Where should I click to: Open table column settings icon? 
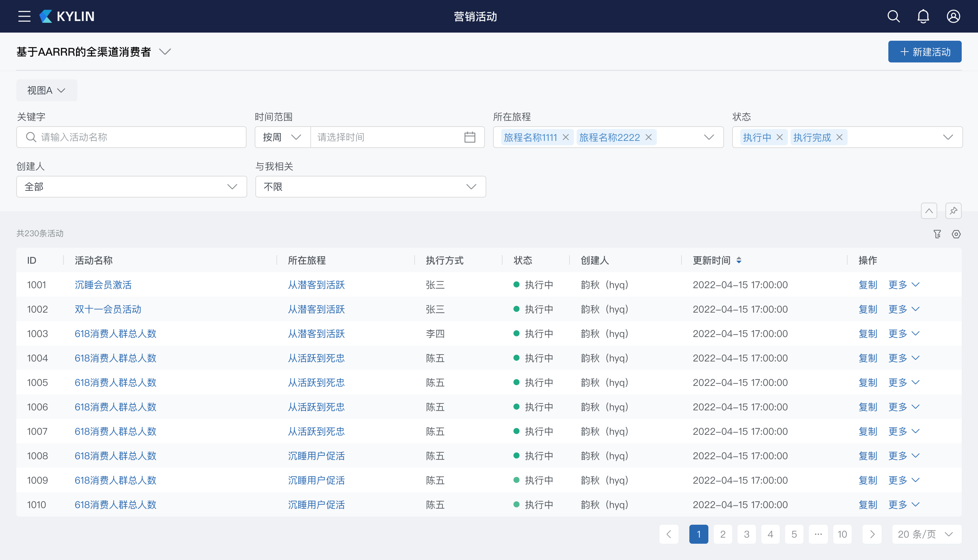click(956, 234)
